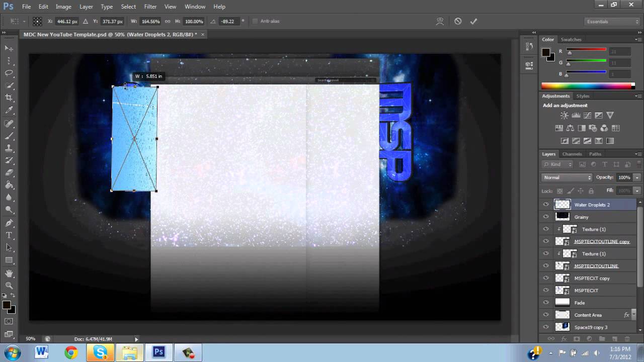Select the Lasso tool
The height and width of the screenshot is (362, 644).
point(9,73)
